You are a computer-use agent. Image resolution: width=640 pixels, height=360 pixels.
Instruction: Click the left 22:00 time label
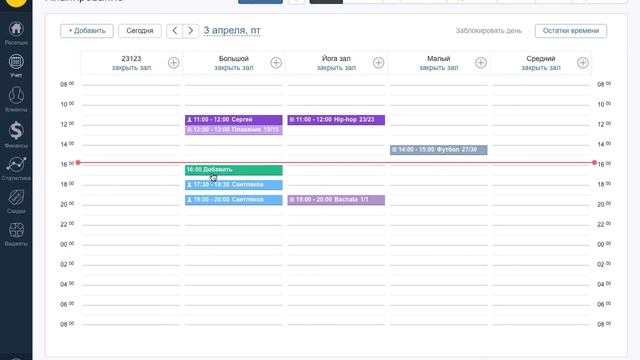click(x=67, y=224)
